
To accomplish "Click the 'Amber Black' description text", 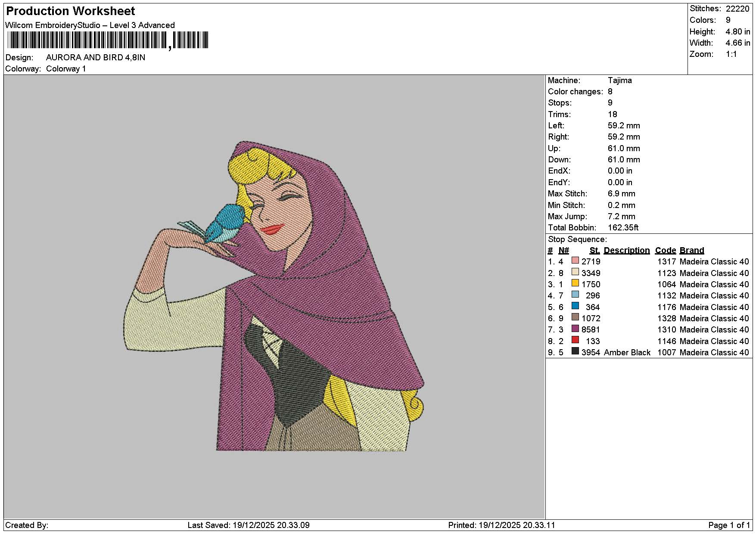I will [x=627, y=353].
